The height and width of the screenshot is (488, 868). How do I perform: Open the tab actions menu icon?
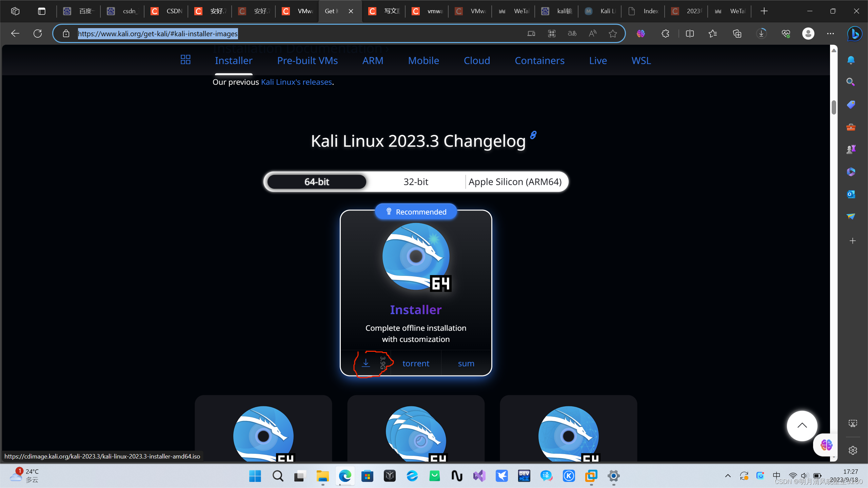click(x=42, y=11)
